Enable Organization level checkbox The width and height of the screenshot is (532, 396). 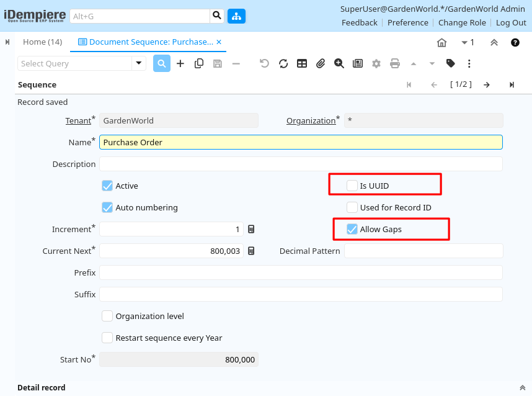pyautogui.click(x=107, y=316)
